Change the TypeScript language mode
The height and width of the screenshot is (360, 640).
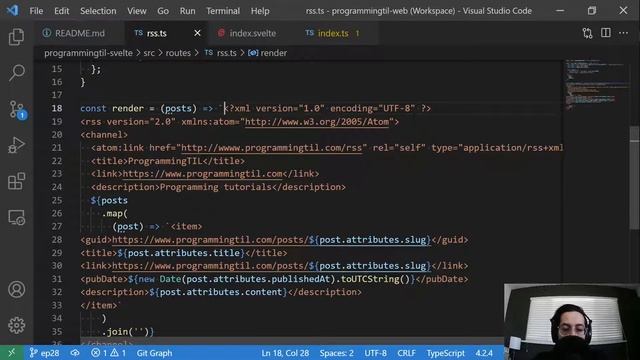(445, 353)
